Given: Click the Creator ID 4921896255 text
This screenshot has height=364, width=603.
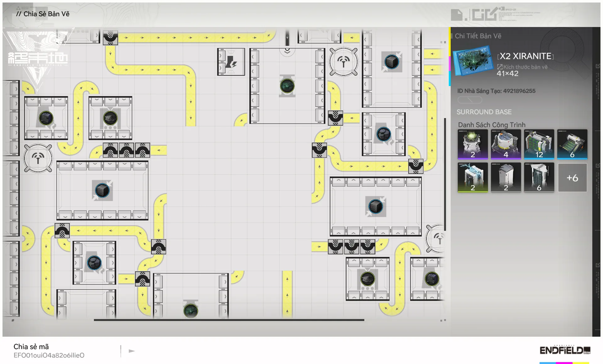Looking at the screenshot, I should (x=496, y=91).
